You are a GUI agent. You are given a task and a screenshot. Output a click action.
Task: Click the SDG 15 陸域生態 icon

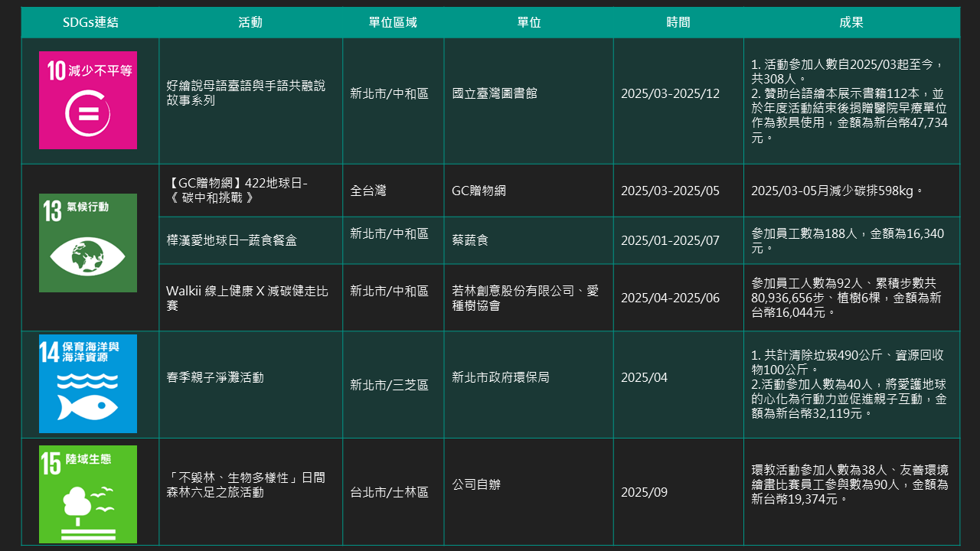pos(88,494)
